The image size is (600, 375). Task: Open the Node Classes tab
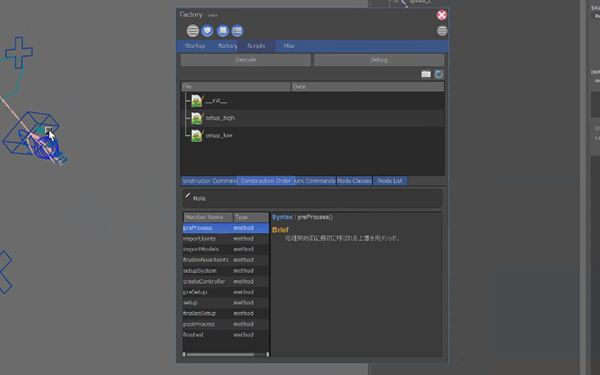click(354, 181)
